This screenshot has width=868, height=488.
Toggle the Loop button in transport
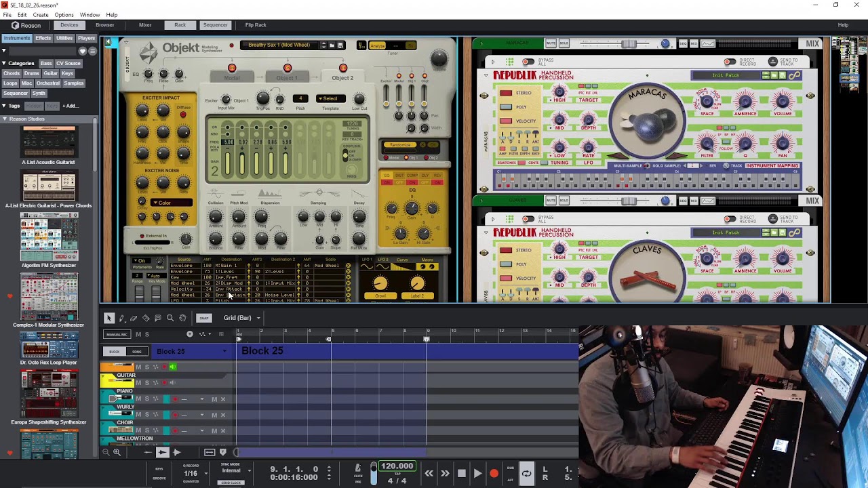[x=526, y=474]
